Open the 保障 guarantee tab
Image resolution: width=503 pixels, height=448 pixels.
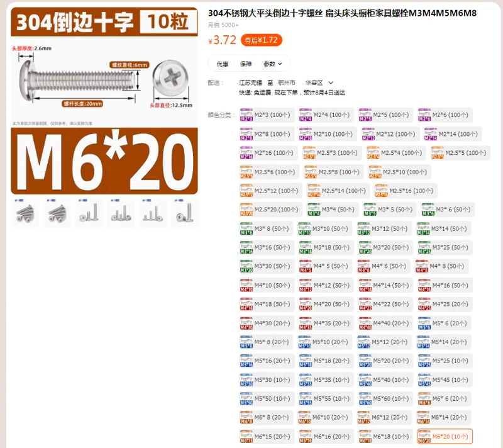(246, 64)
